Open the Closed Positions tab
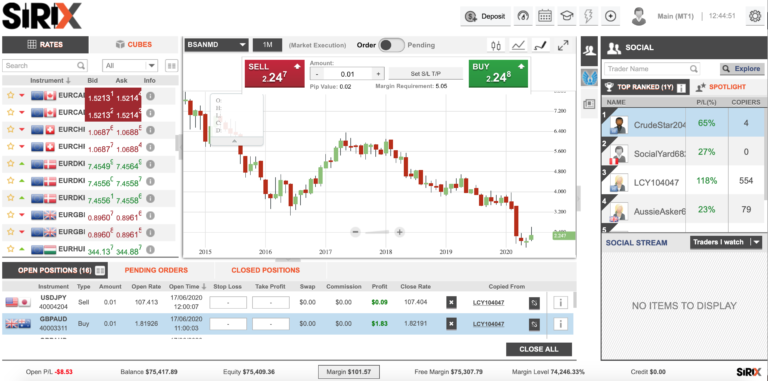The height and width of the screenshot is (381, 768). [265, 270]
